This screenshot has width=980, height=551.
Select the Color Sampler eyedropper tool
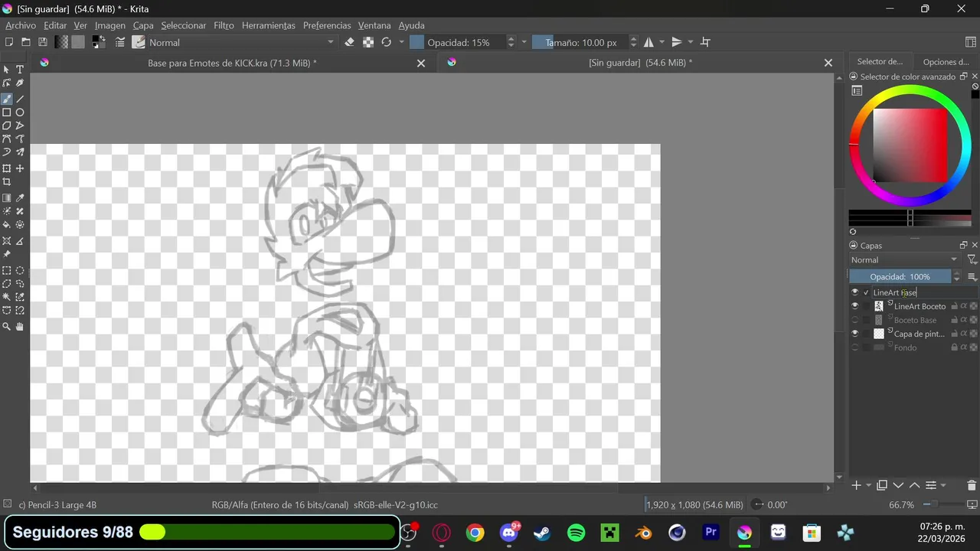(20, 198)
